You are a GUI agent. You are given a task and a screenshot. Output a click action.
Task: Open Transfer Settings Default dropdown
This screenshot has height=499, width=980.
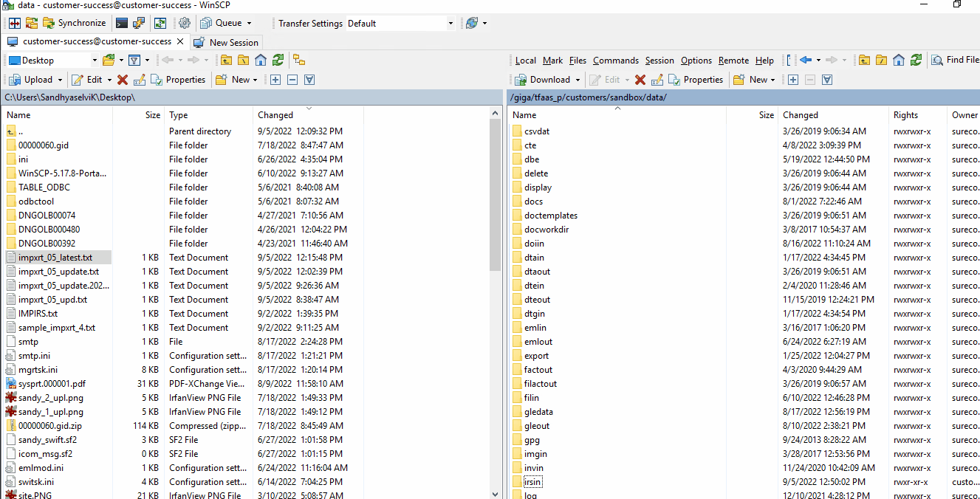(x=400, y=23)
